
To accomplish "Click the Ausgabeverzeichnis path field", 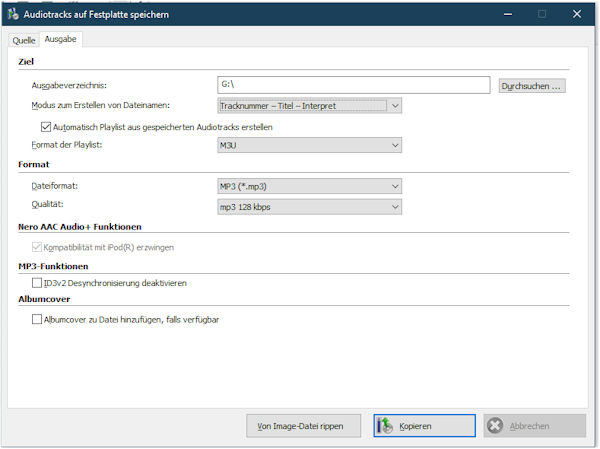I will click(354, 85).
